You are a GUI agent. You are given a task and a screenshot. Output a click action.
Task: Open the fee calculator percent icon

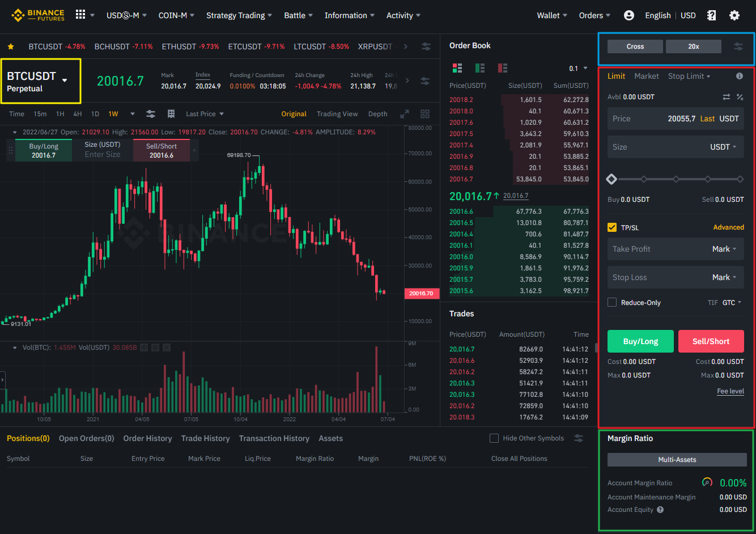coord(740,97)
